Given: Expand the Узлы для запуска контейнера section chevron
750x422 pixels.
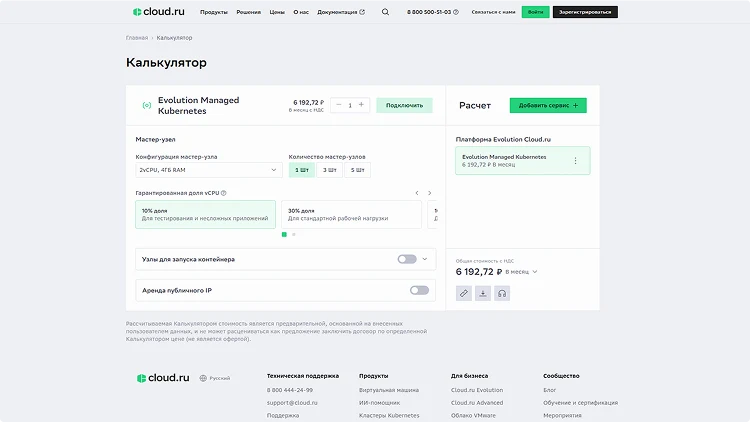Looking at the screenshot, I should 425,259.
